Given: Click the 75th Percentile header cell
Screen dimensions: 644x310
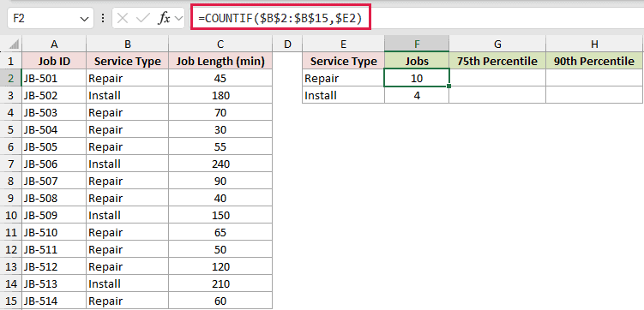Looking at the screenshot, I should 497,61.
